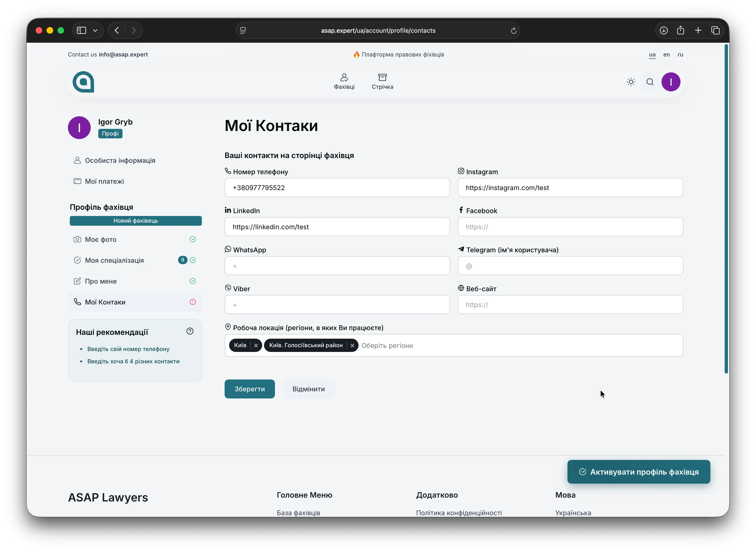Remove the Київ region chip
The image size is (756, 552).
(x=256, y=345)
